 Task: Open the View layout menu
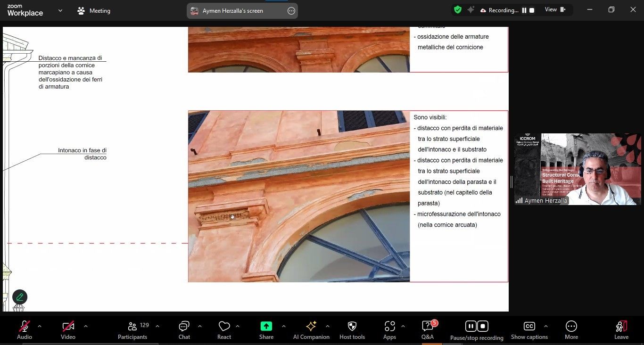pos(555,10)
